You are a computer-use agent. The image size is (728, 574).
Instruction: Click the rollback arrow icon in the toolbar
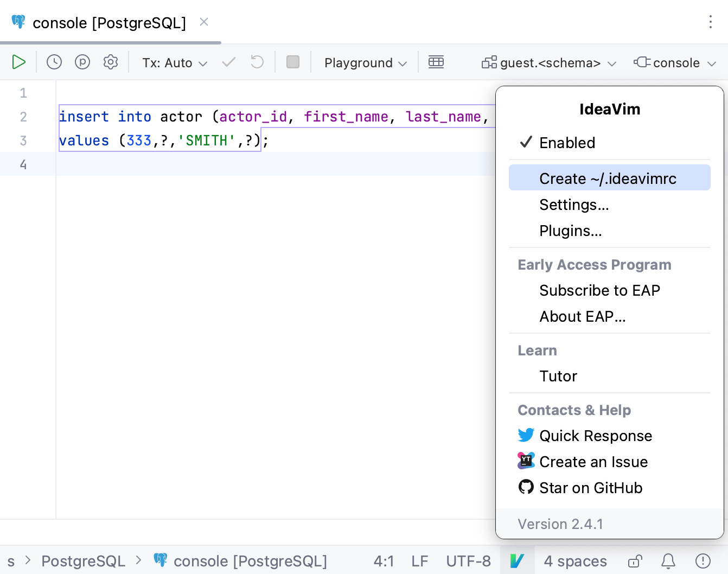[x=256, y=62]
